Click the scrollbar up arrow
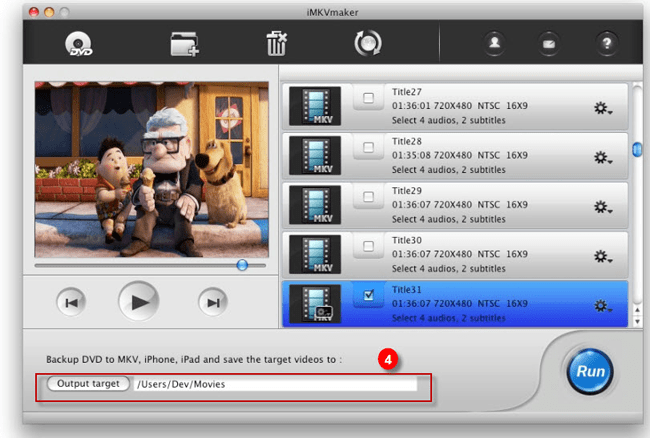 pyautogui.click(x=637, y=310)
